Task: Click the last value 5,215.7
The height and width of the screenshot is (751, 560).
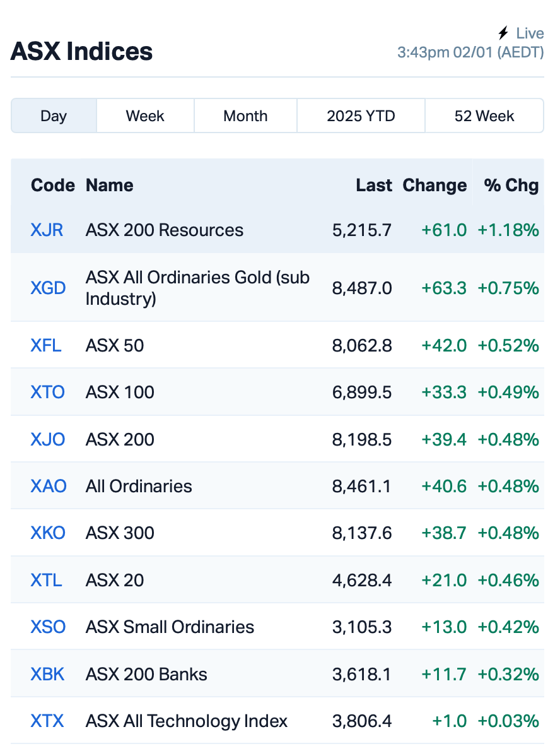Action: pyautogui.click(x=362, y=230)
